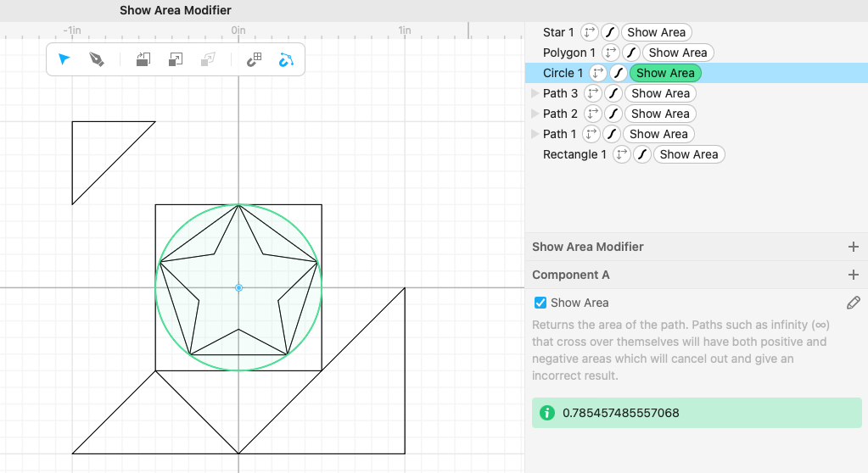Toggle snap to grid magnet icon
Viewport: 868px width, 473px height.
click(254, 59)
